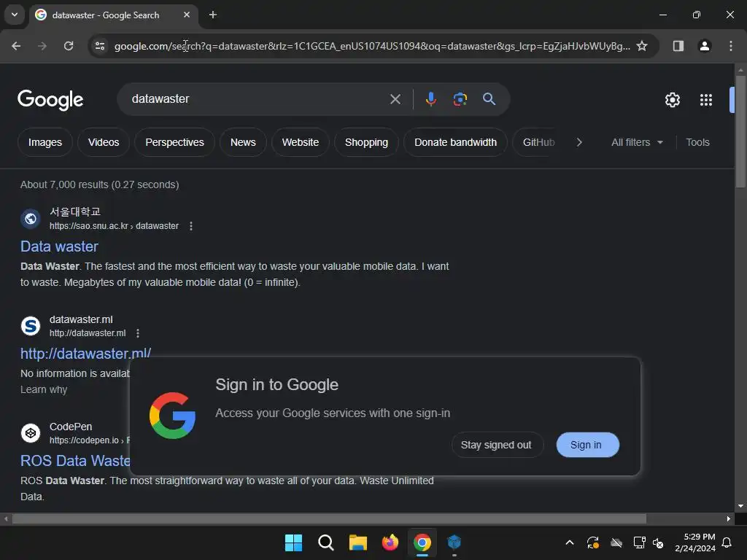This screenshot has width=747, height=560.
Task: Open the Google apps grid
Action: 706,100
